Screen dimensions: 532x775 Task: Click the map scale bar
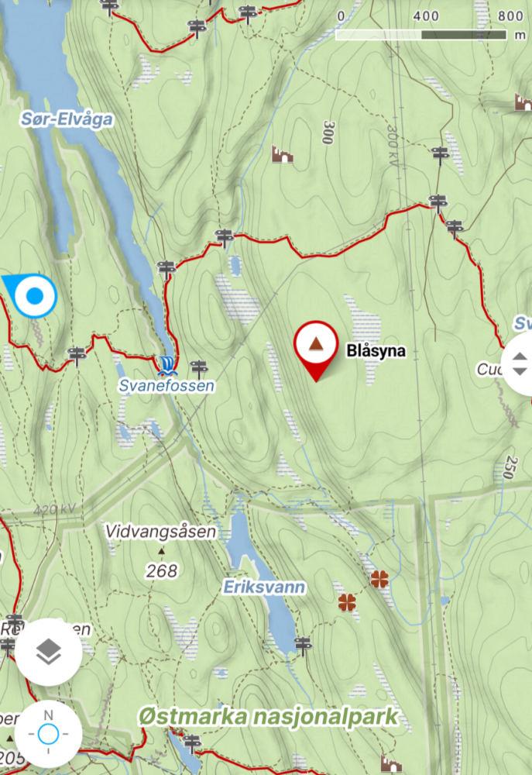click(420, 35)
